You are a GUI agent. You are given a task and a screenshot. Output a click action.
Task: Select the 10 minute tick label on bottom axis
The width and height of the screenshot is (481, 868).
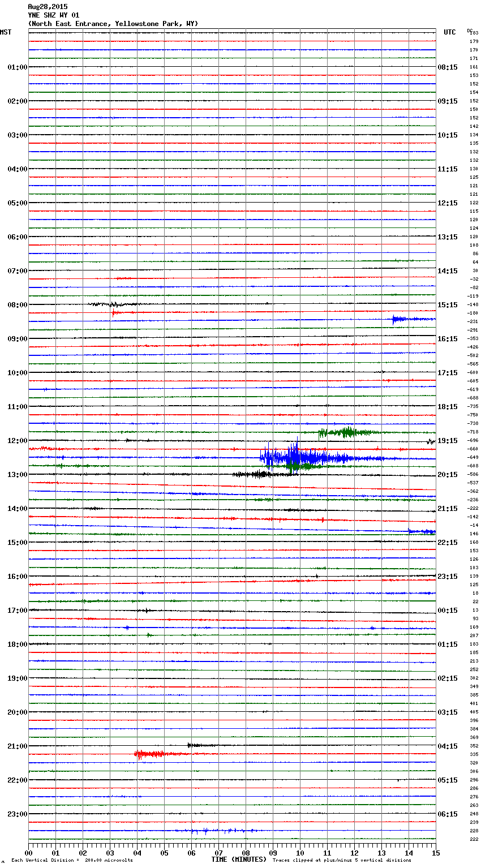(300, 853)
